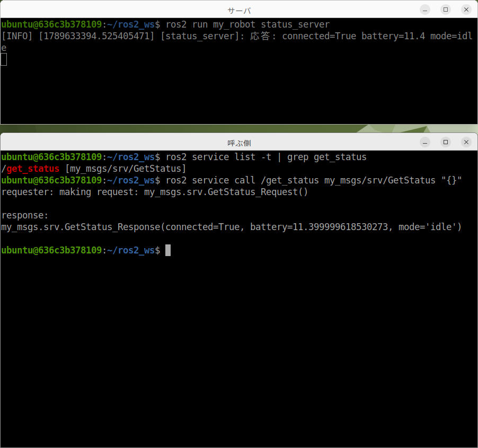This screenshot has height=448, width=478.
Task: Close the 呼ぶ側 terminal window
Action: [466, 142]
